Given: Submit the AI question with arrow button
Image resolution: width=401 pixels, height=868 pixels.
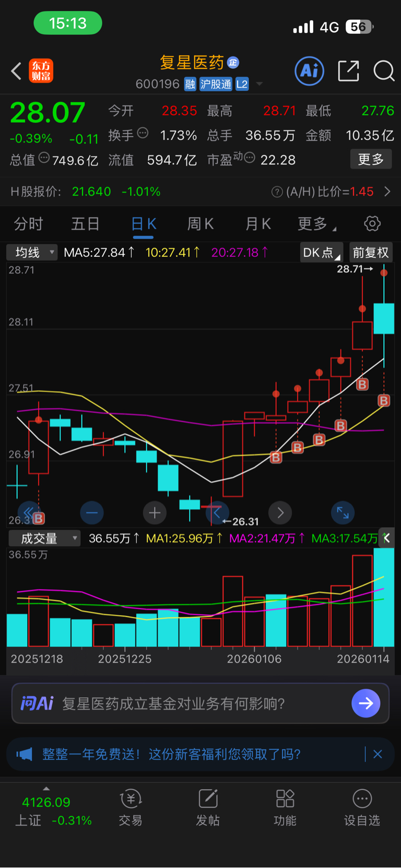Looking at the screenshot, I should click(366, 703).
